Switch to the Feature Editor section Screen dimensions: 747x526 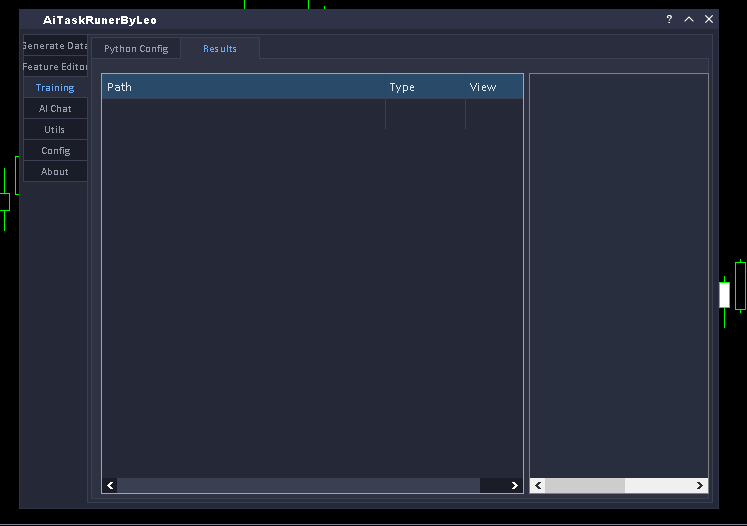[55, 67]
